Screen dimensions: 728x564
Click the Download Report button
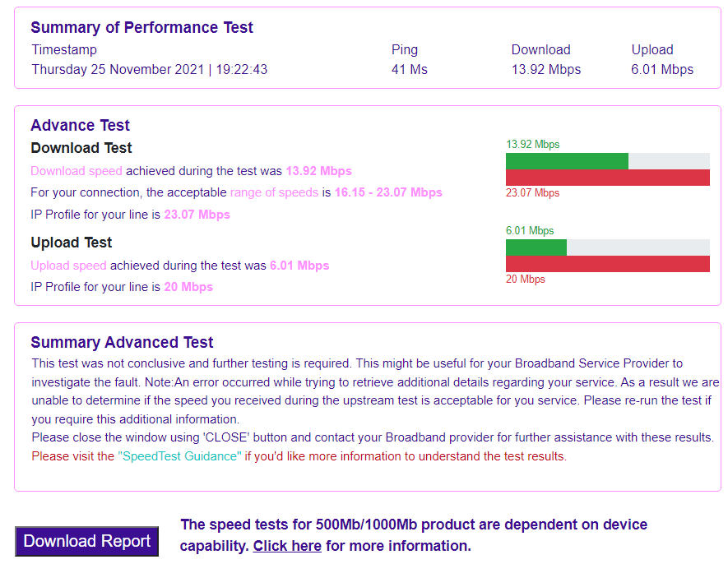(x=86, y=541)
